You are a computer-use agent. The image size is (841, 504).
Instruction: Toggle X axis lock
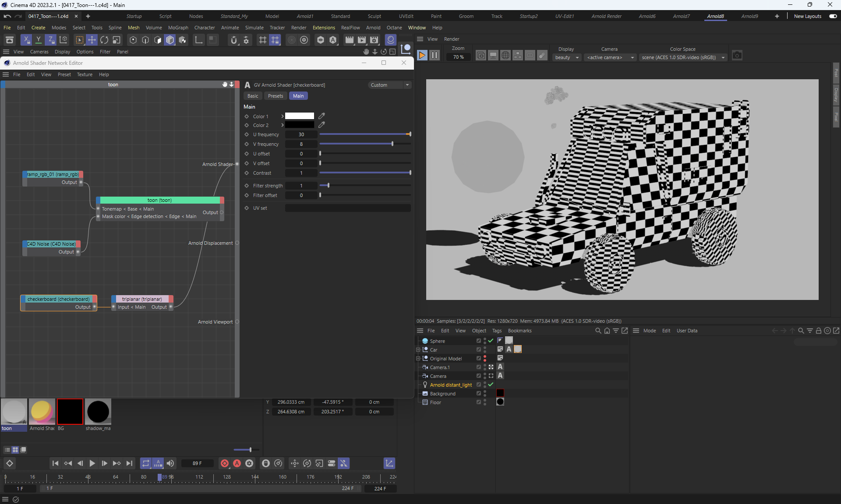pos(26,40)
